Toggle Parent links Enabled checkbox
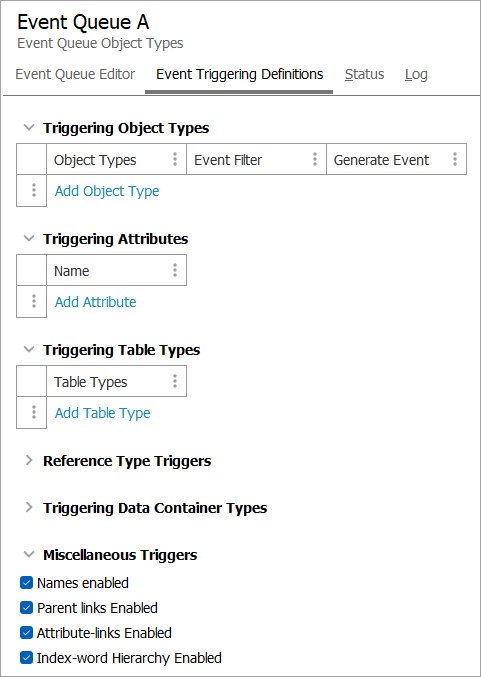 click(x=26, y=608)
